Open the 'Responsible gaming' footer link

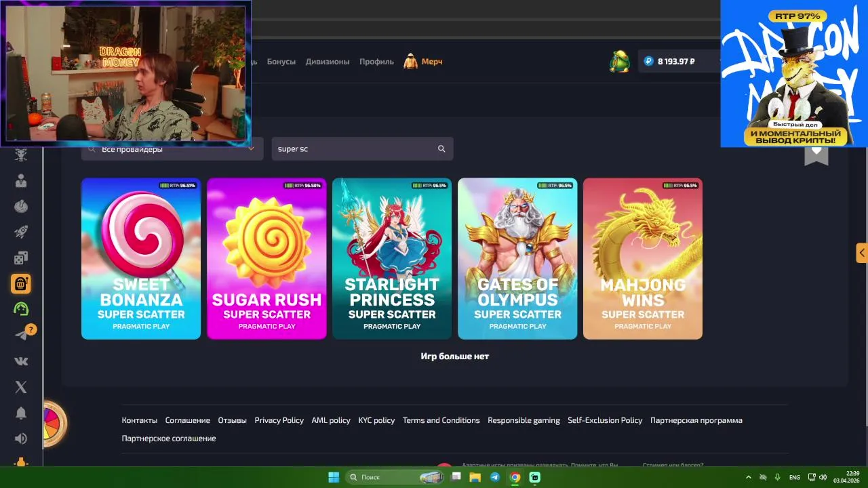tap(524, 420)
